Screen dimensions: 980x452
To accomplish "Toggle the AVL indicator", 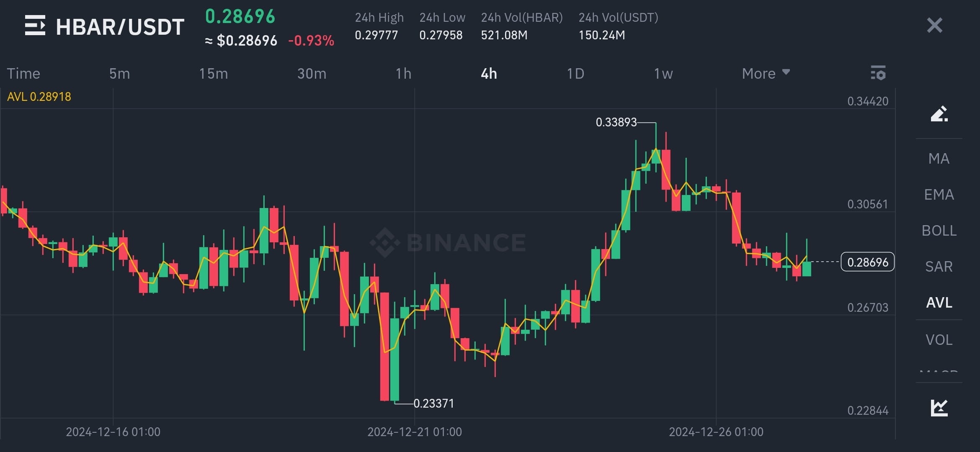I will click(x=939, y=303).
